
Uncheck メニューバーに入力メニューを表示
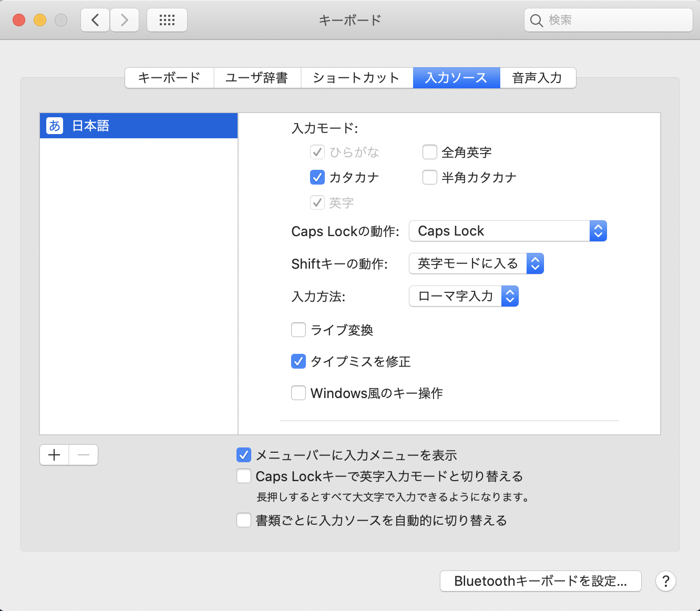click(x=244, y=455)
